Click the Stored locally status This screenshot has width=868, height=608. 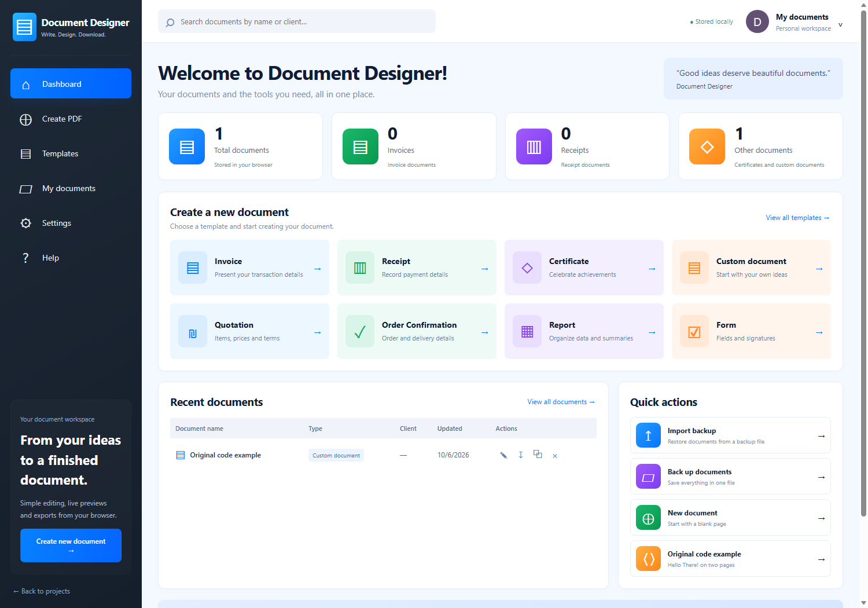point(711,21)
